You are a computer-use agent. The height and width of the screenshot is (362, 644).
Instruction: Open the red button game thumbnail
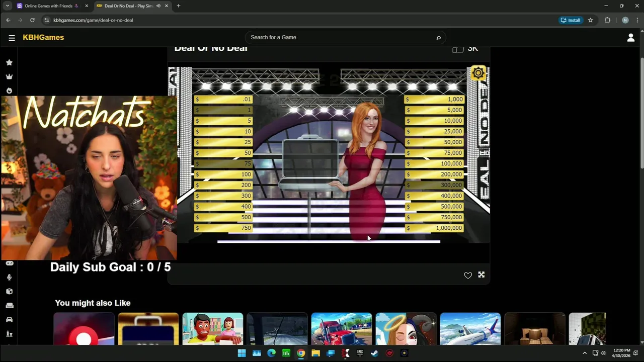click(x=84, y=329)
